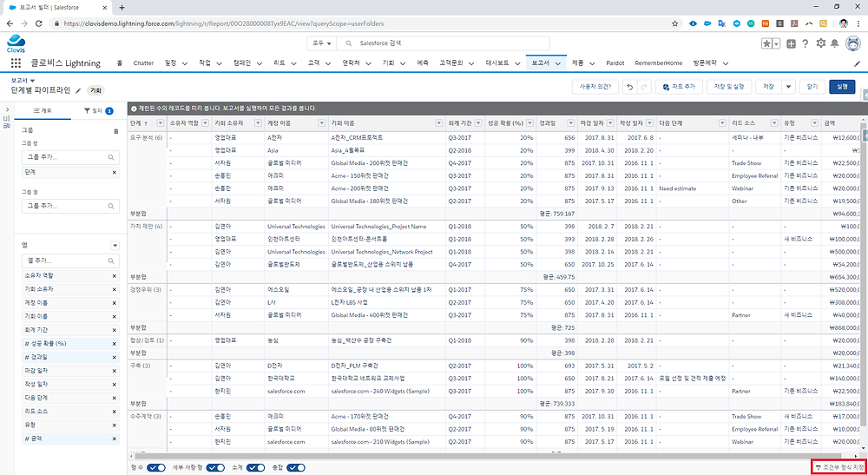
Task: Click the 차트 추가 button
Action: (680, 87)
